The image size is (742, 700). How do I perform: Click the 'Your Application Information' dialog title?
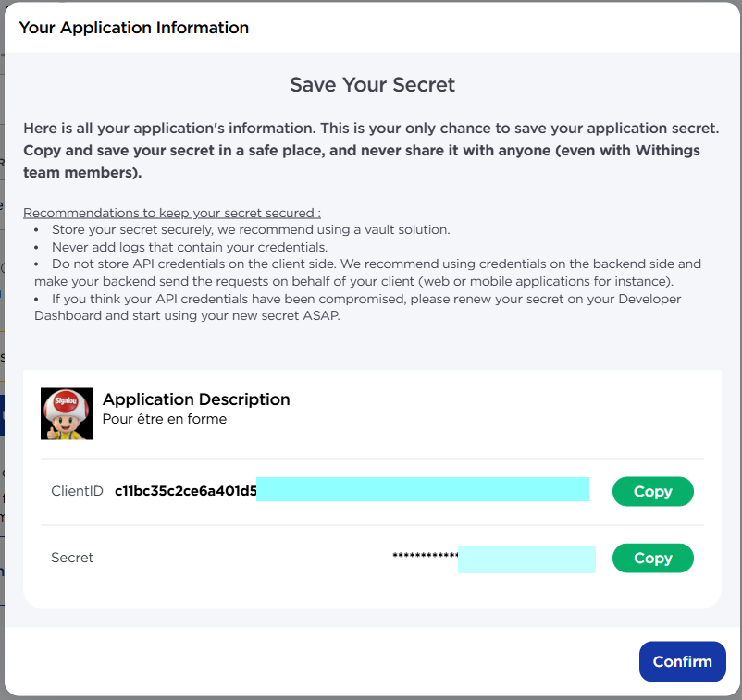pyautogui.click(x=133, y=28)
